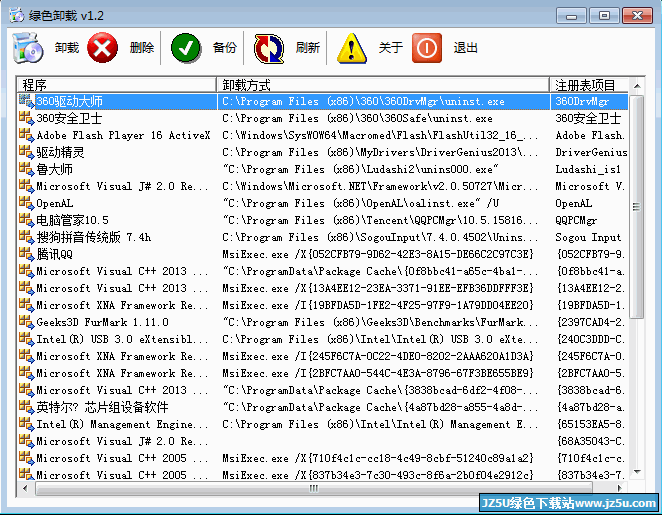662x515 pixels.
Task: Sort by the 程序 column header
Action: 117,85
